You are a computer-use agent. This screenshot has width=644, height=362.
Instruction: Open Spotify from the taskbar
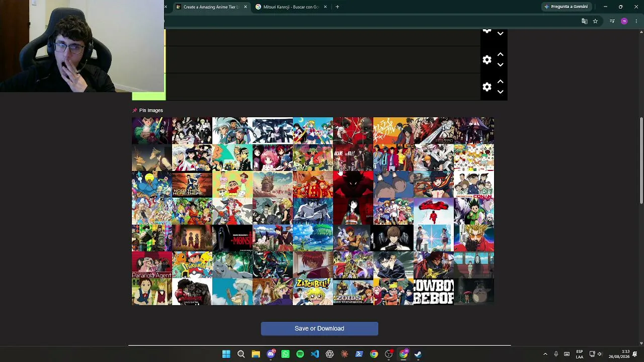(x=300, y=354)
